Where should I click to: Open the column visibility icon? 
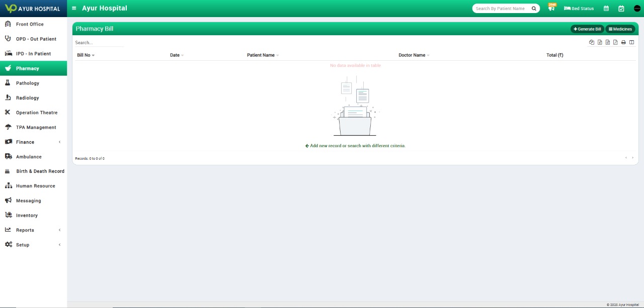[x=632, y=42]
